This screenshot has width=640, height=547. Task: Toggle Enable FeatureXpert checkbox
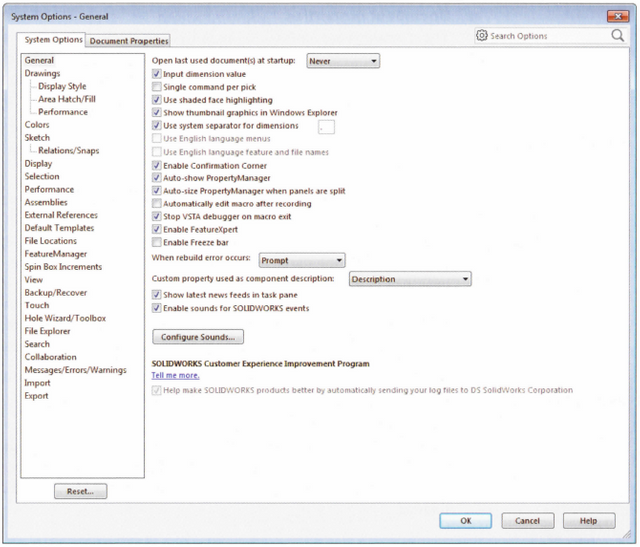click(157, 229)
